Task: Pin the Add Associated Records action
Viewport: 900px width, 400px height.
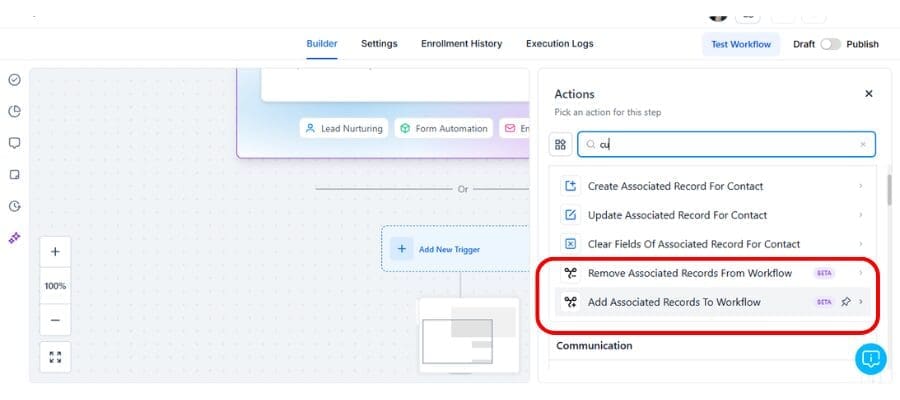Action: point(846,301)
